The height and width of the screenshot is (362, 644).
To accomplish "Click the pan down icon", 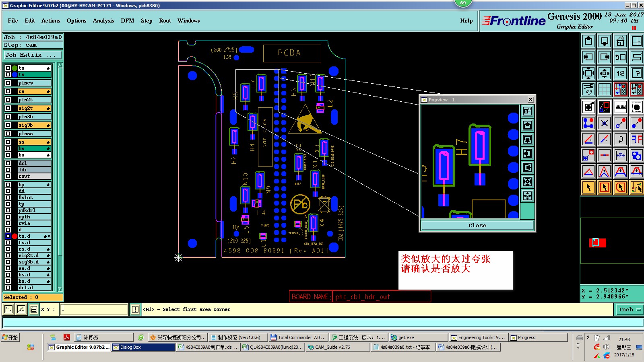I will click(605, 41).
